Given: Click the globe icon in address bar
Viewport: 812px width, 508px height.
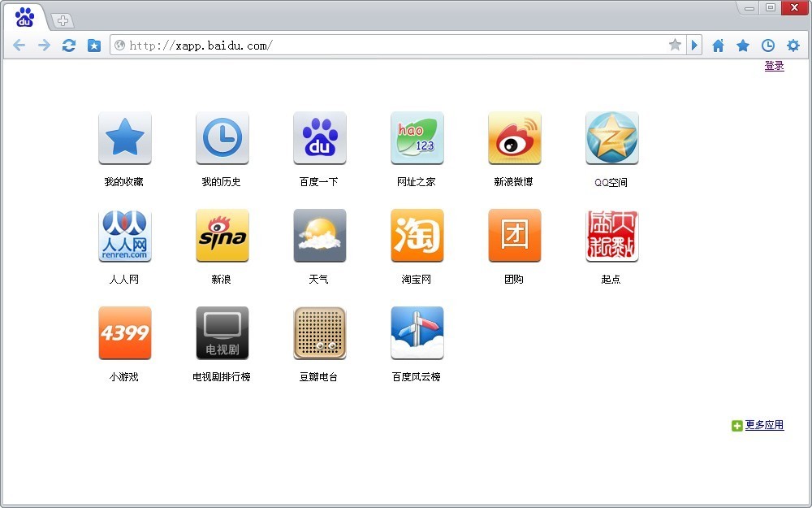Looking at the screenshot, I should (x=119, y=45).
